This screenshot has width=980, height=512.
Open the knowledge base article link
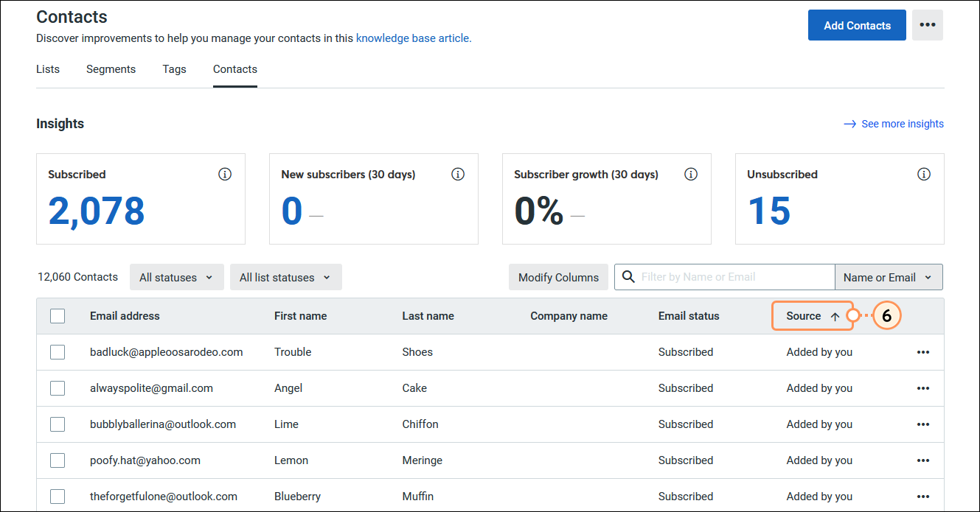[414, 38]
